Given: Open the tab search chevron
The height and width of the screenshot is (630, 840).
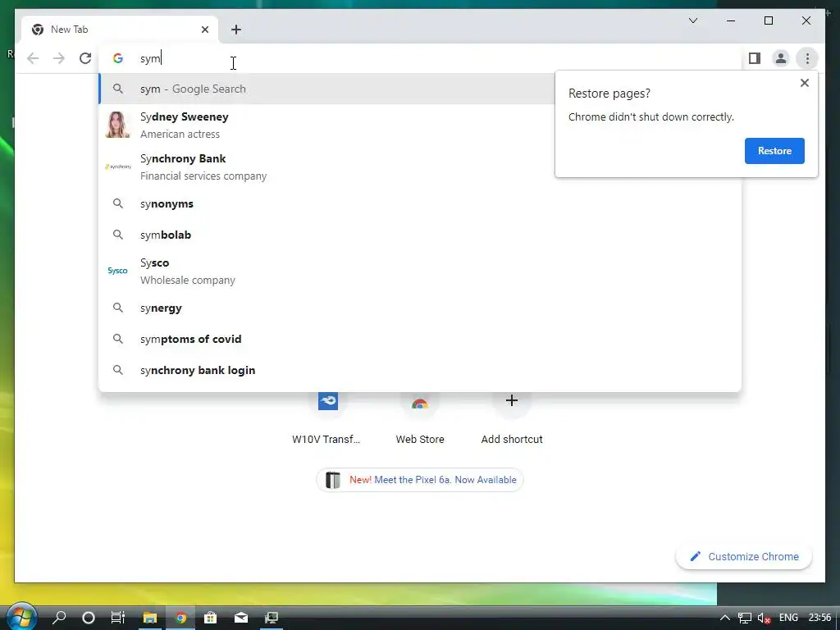Looking at the screenshot, I should click(x=692, y=21).
